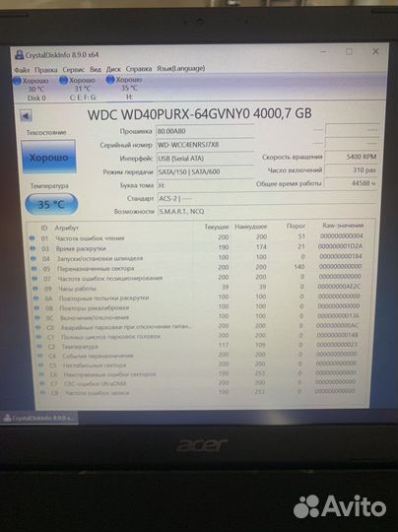Viewport: 398px width, 532px height.
Task: Click status icon of attribute C4
Action: [x=40, y=356]
